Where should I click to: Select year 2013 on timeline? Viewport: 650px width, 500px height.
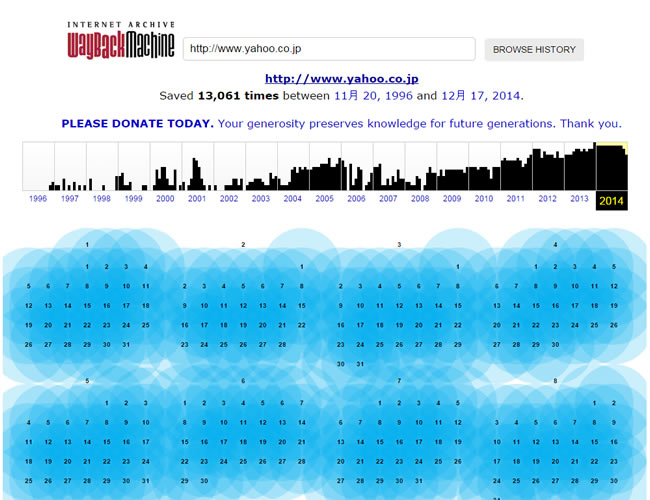[580, 199]
